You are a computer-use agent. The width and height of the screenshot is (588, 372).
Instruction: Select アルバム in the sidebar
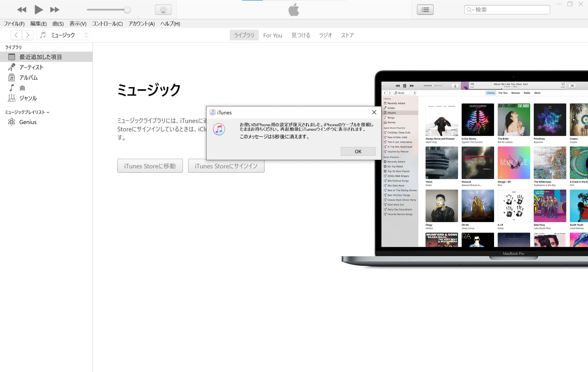pyautogui.click(x=46, y=77)
